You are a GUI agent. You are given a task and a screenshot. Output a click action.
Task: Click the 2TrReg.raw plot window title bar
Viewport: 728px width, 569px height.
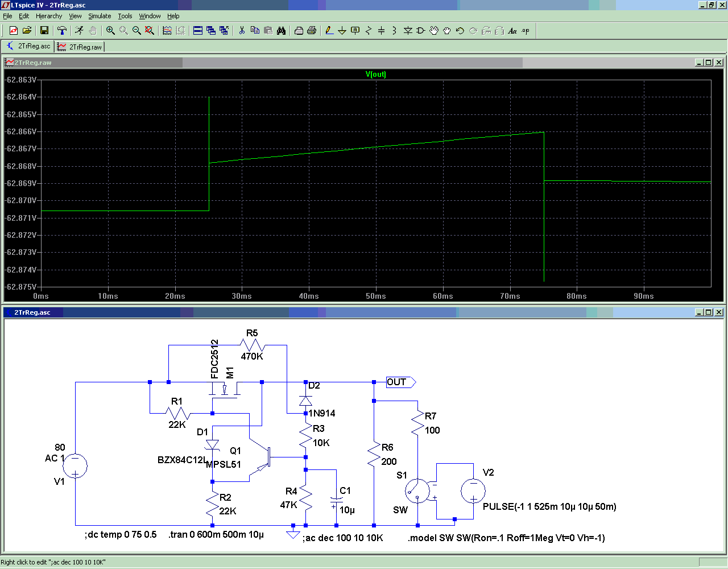[x=364, y=63]
